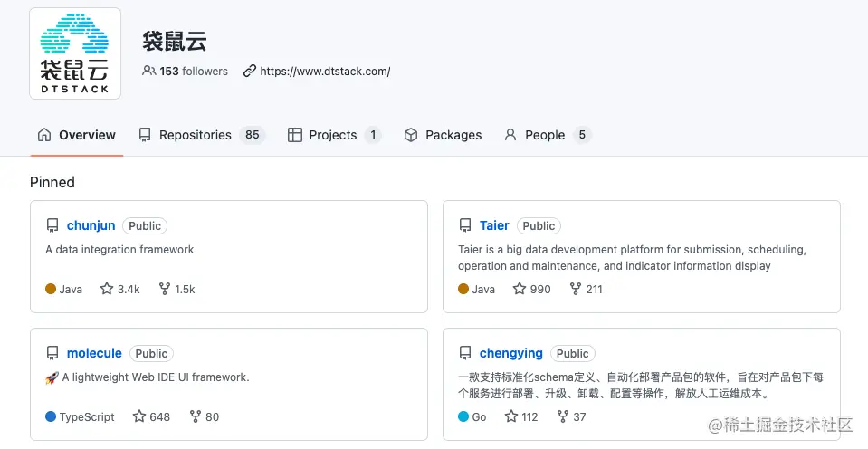Click the Projects table icon
The image size is (868, 449).
click(x=295, y=135)
